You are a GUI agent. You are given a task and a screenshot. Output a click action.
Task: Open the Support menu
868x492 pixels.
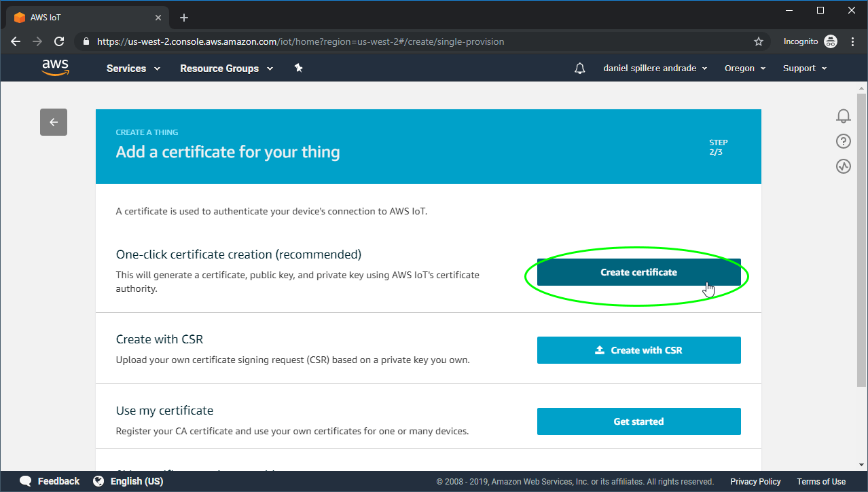(x=804, y=69)
